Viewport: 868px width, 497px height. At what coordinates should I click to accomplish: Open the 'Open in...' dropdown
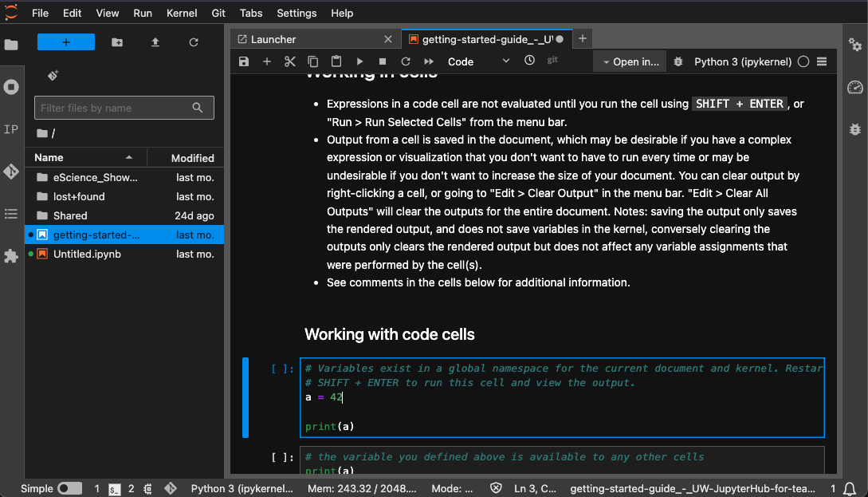point(629,60)
